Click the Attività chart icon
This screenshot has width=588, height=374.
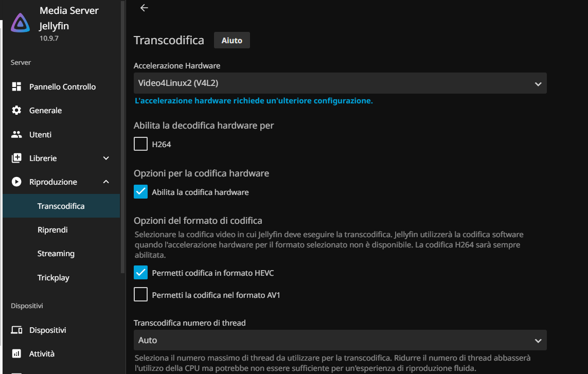16,354
